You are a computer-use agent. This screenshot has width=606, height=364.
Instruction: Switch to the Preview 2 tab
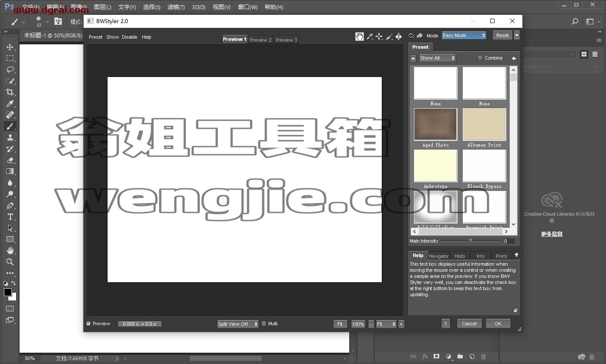tap(261, 40)
